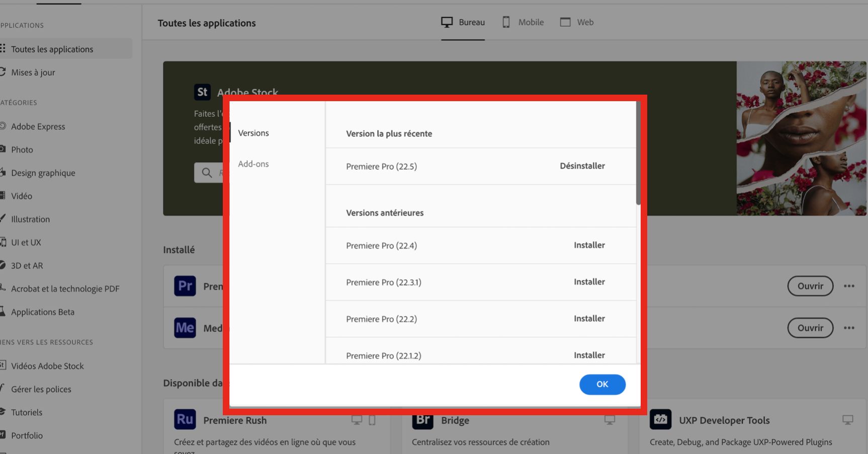Open the Illustration category
Image resolution: width=868 pixels, height=454 pixels.
click(30, 219)
